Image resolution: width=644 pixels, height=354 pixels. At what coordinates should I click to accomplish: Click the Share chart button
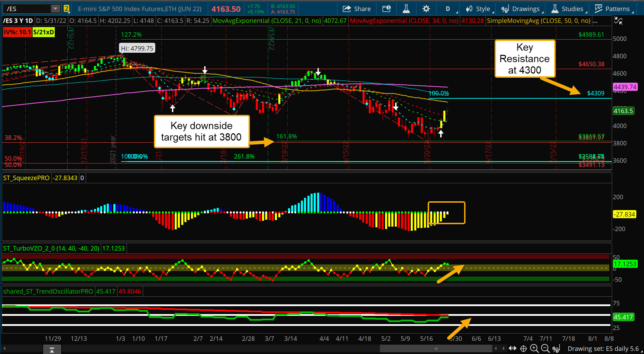pyautogui.click(x=356, y=9)
